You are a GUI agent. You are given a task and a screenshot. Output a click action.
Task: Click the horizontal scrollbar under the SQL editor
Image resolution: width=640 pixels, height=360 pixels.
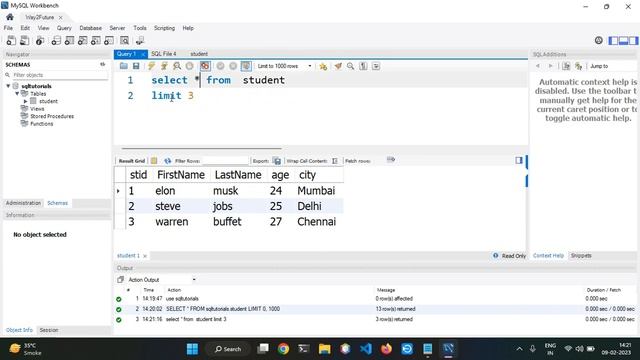pyautogui.click(x=202, y=149)
